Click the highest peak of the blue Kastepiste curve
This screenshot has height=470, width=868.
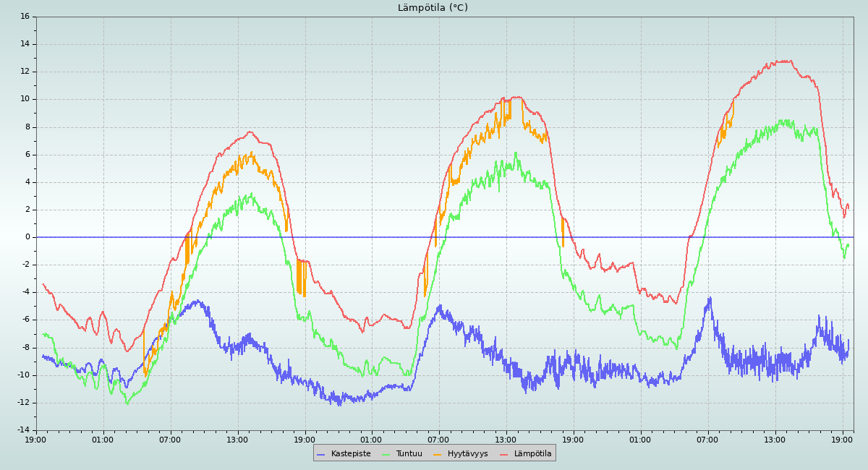(710, 297)
